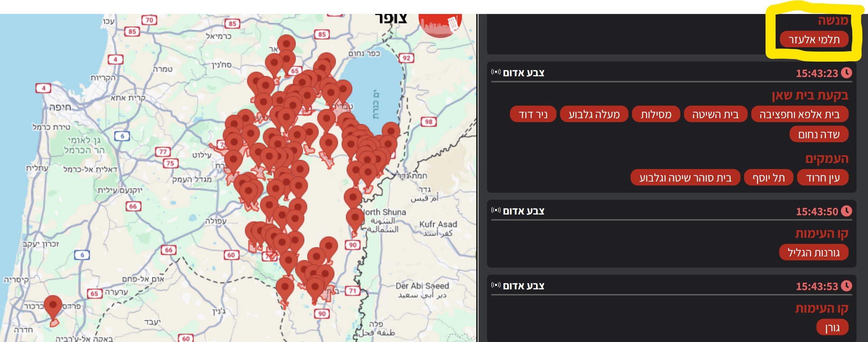
Task: Select the תל יוסף chip
Action: (x=768, y=178)
